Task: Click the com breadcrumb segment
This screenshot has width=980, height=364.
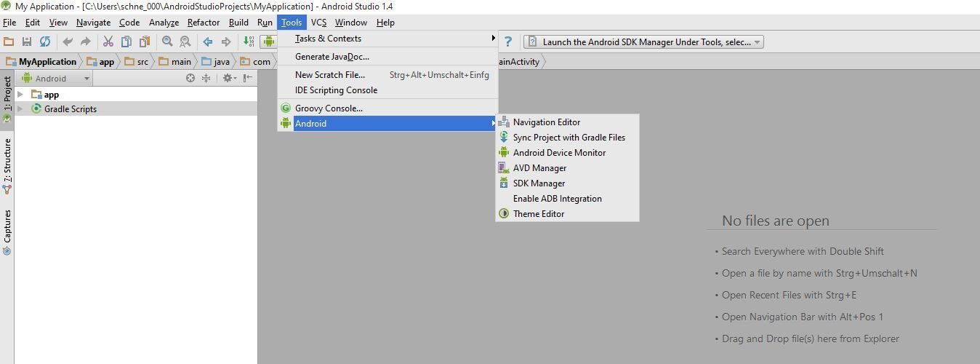Action: click(255, 62)
